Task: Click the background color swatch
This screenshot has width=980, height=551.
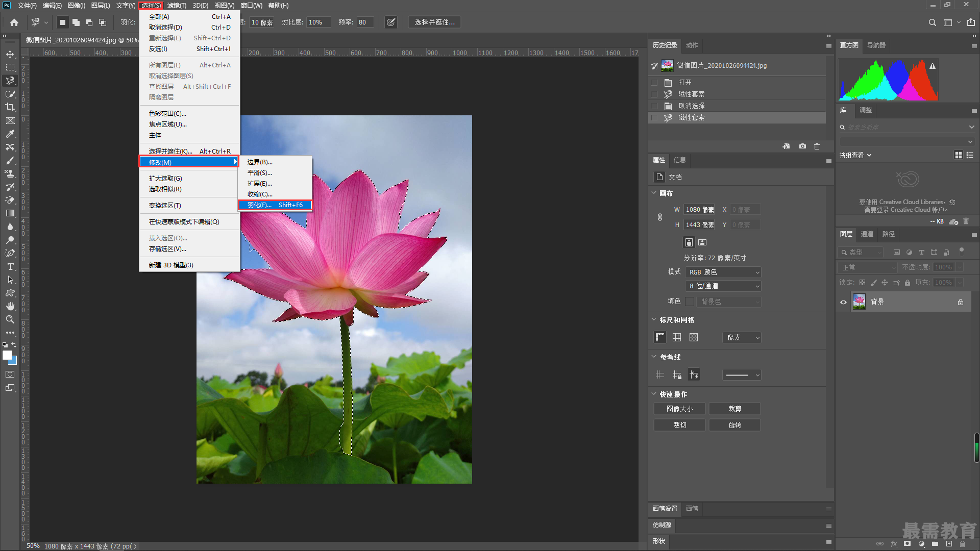Action: [x=13, y=362]
